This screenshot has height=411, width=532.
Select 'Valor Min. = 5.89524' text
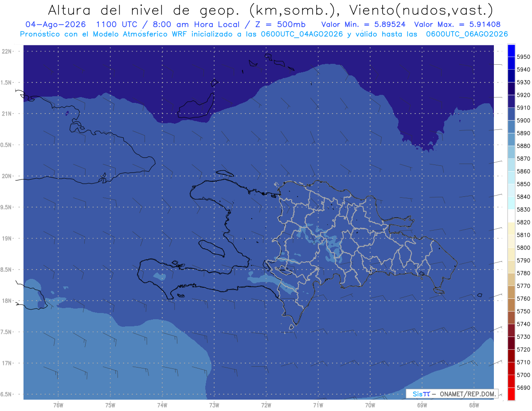click(x=364, y=24)
